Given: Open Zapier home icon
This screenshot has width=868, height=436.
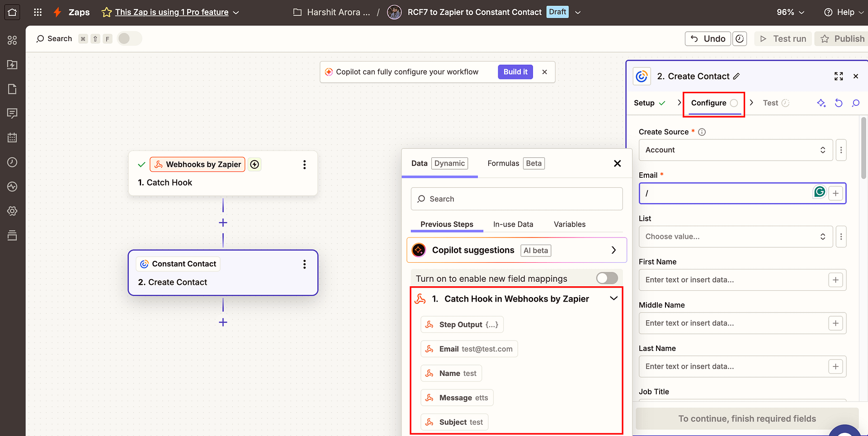Looking at the screenshot, I should tap(12, 12).
